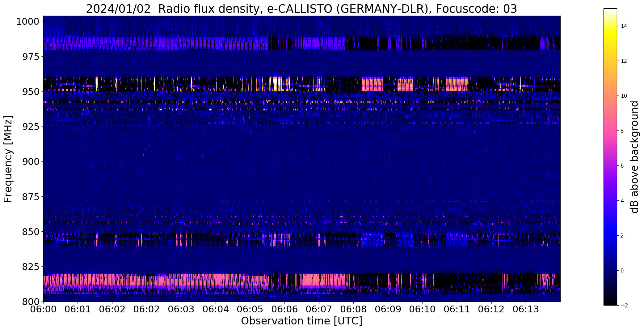The image size is (644, 330).
Task: Click the 900 frequency tick label
Action: click(x=31, y=161)
